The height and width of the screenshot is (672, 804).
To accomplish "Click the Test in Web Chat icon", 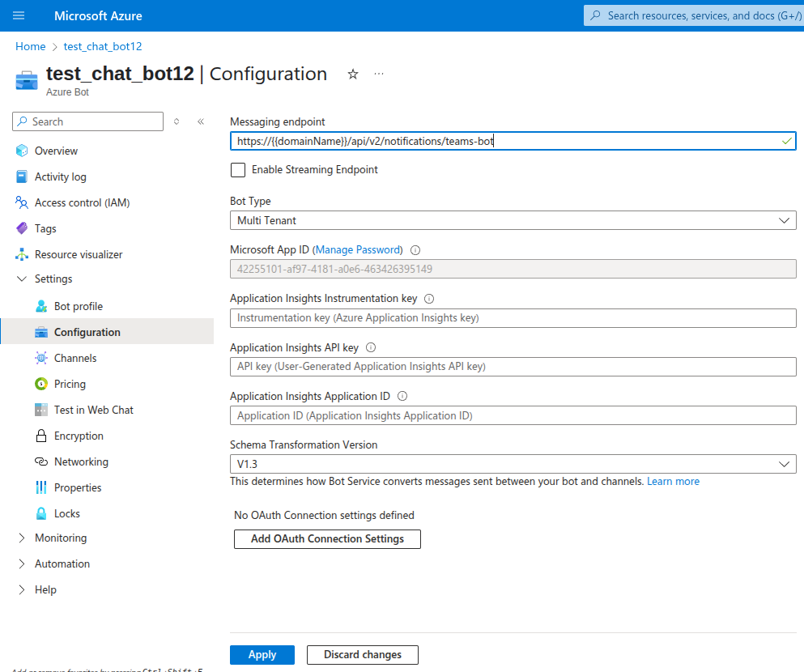I will pos(41,410).
